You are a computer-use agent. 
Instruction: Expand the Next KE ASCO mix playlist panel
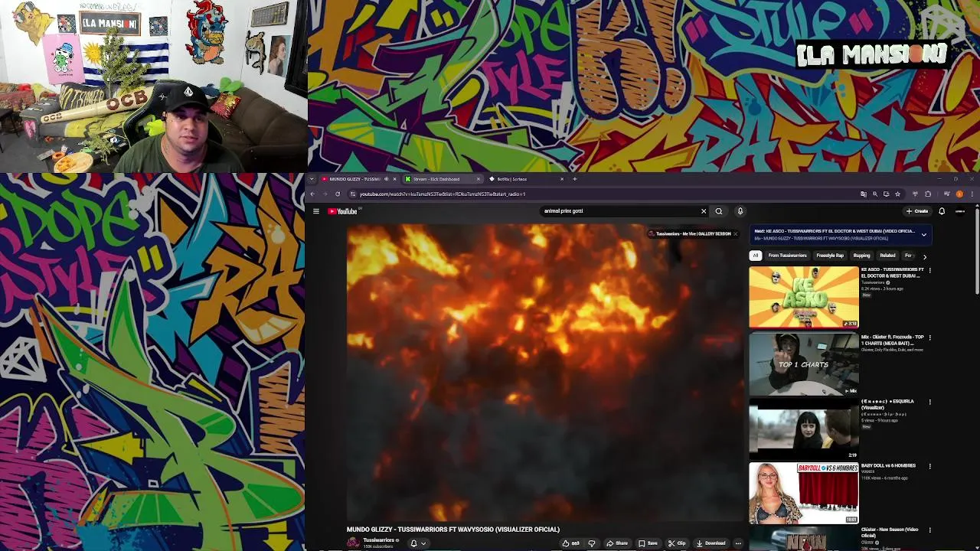[923, 235]
